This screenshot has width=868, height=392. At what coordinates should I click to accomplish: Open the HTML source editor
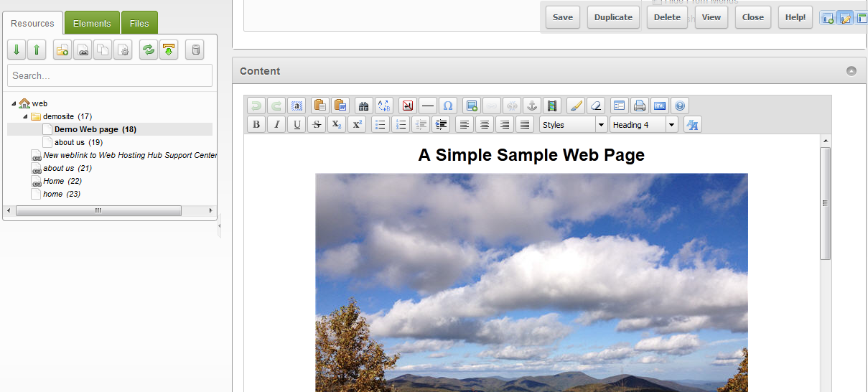[x=659, y=106]
